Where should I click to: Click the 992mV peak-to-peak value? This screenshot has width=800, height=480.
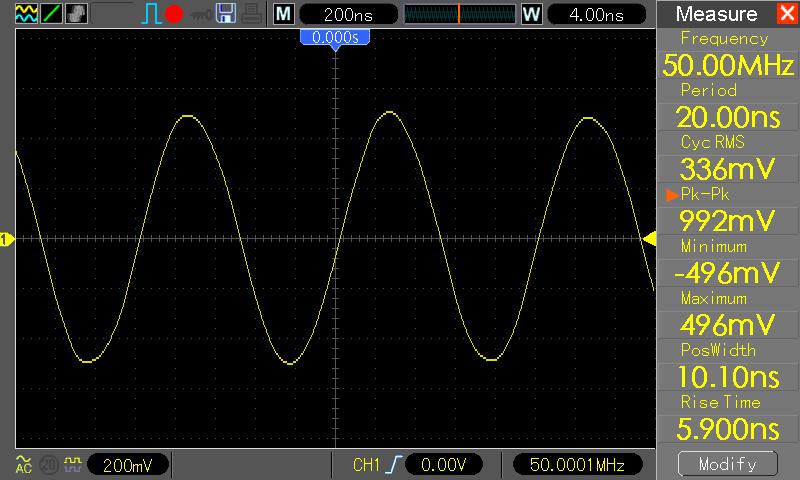(x=728, y=221)
